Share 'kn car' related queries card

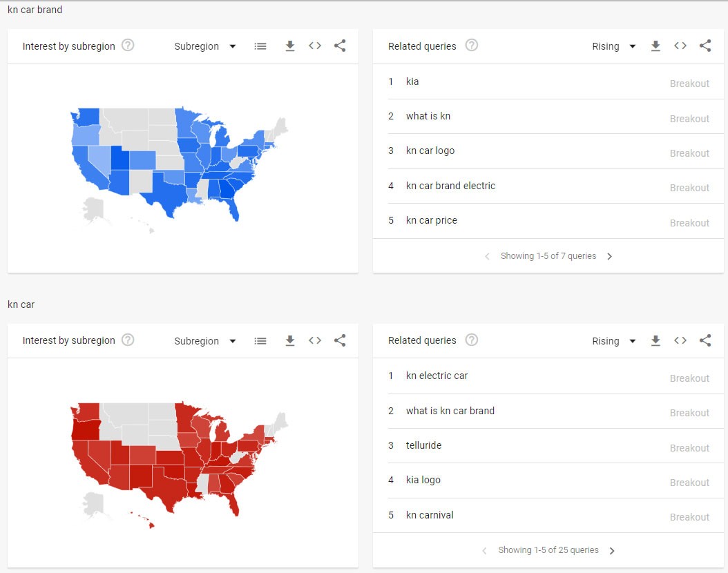coord(705,340)
